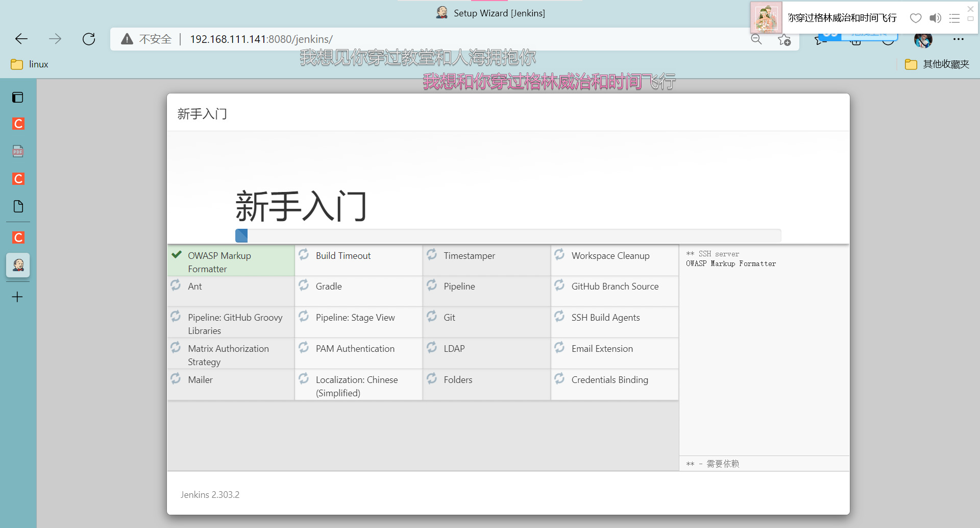Click the pending icon beside Gradle
This screenshot has height=528, width=980.
click(x=304, y=285)
